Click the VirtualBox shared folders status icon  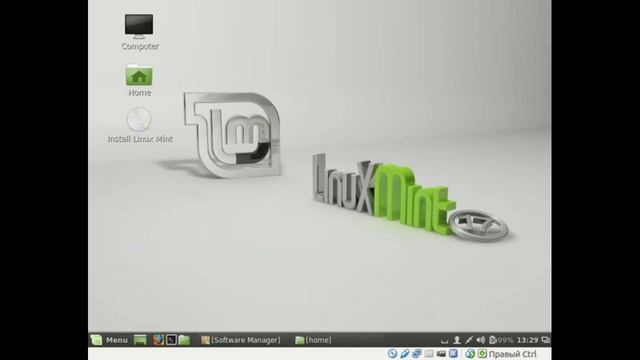tap(429, 353)
